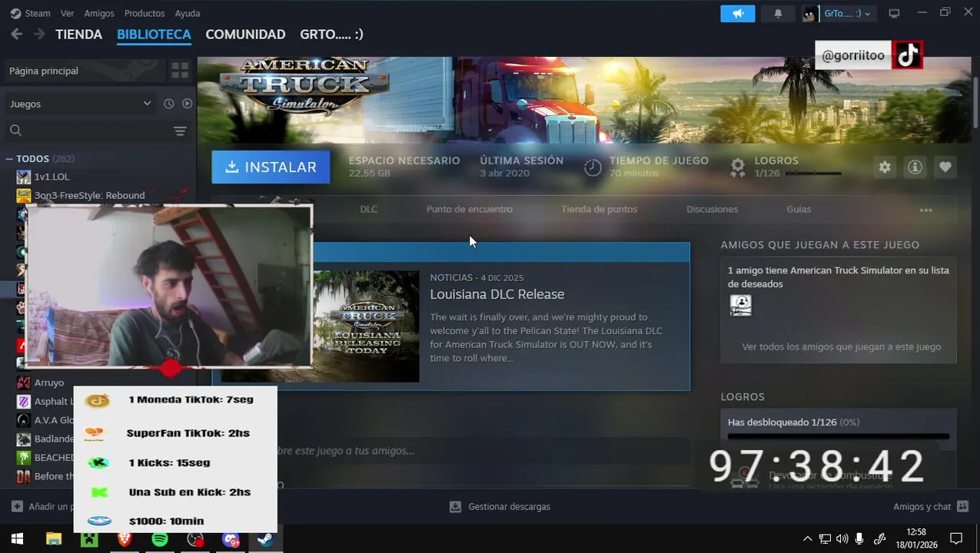Open the Discusiones tab
This screenshot has width=980, height=553.
pyautogui.click(x=712, y=209)
